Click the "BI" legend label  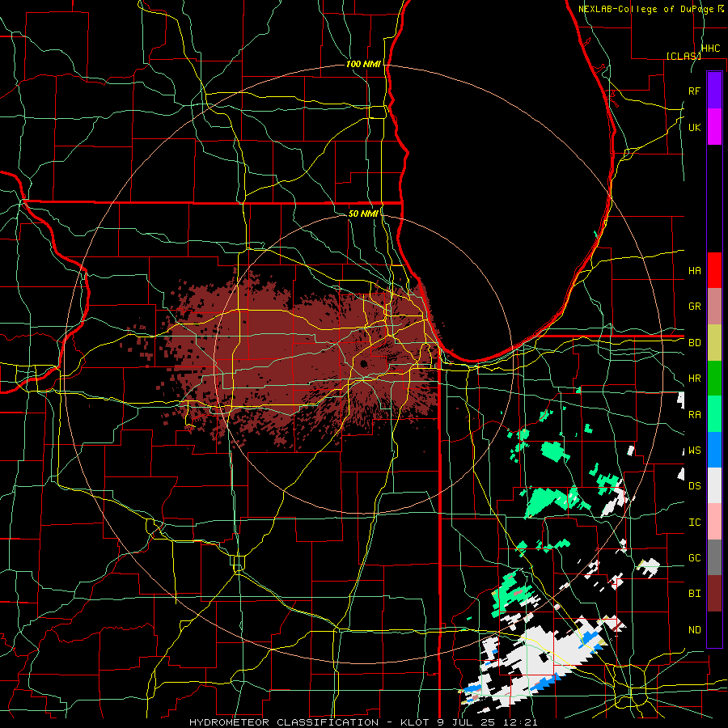pyautogui.click(x=694, y=594)
